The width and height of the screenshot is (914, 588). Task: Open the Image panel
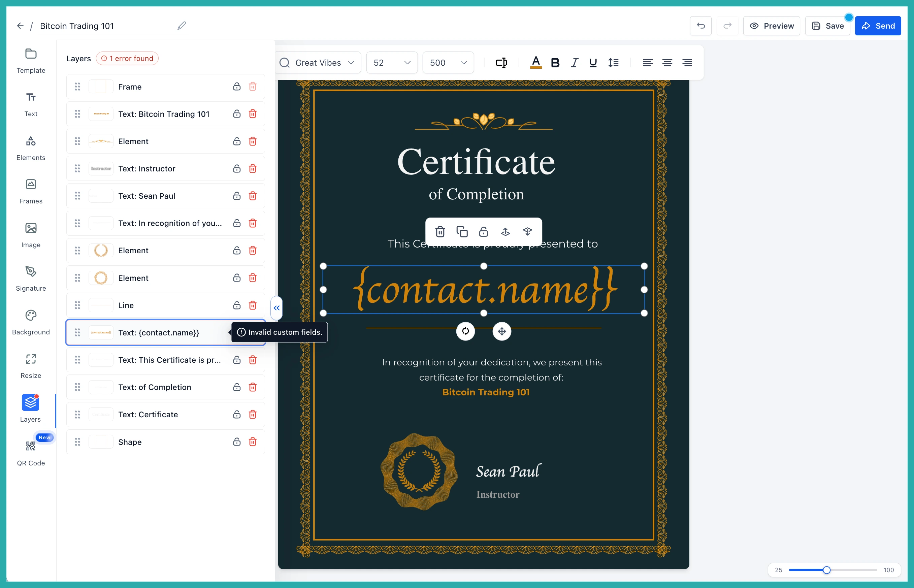tap(31, 235)
